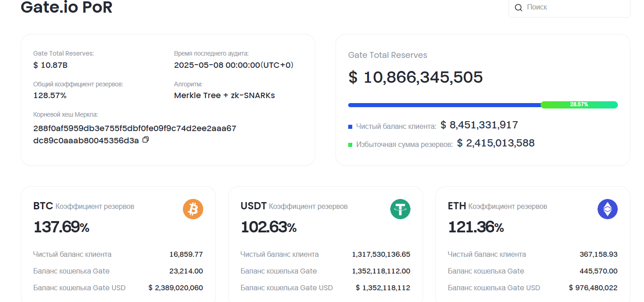Click the Tether USDT logo icon
The height and width of the screenshot is (302, 644).
[400, 209]
